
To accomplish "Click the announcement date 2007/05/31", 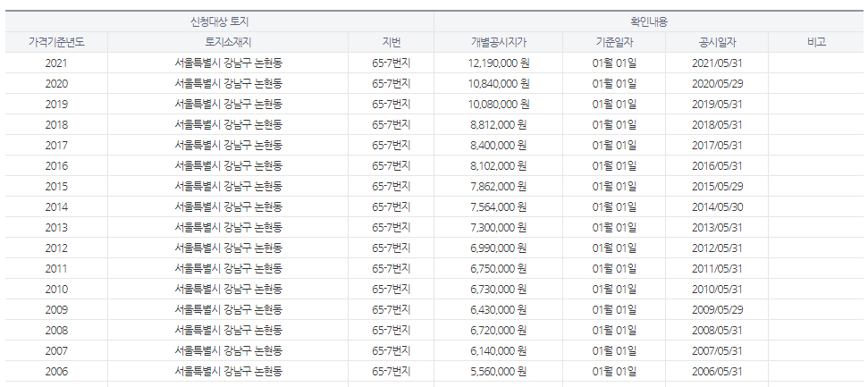I will [x=717, y=351].
